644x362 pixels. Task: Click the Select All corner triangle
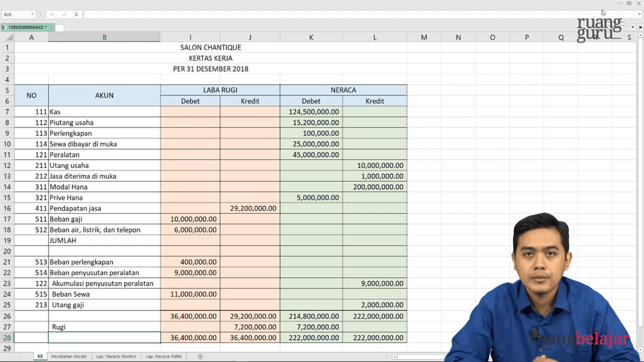tap(7, 38)
